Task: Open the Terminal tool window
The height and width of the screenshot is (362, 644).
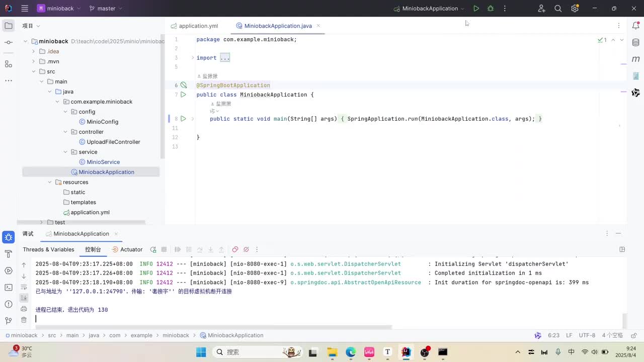Action: pyautogui.click(x=9, y=288)
